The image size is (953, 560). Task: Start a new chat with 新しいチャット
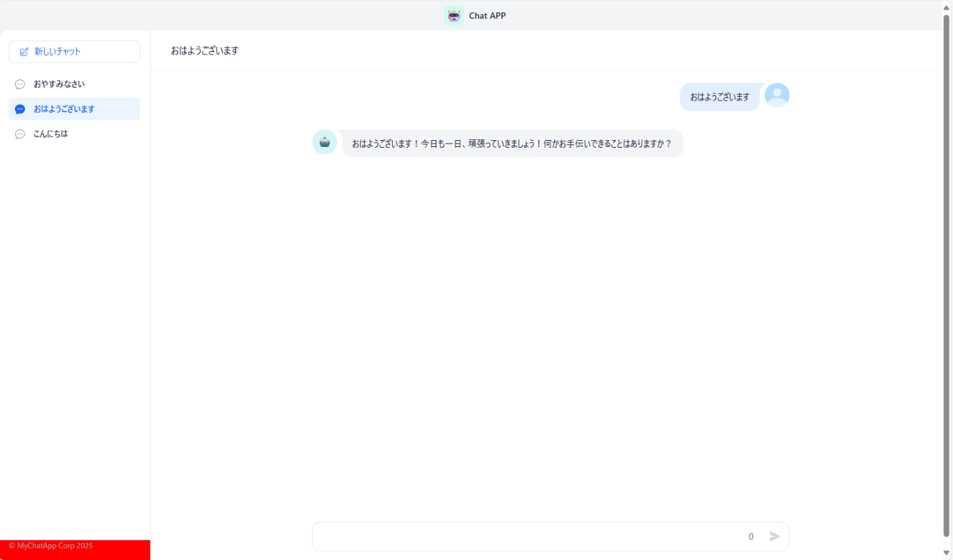click(x=74, y=52)
